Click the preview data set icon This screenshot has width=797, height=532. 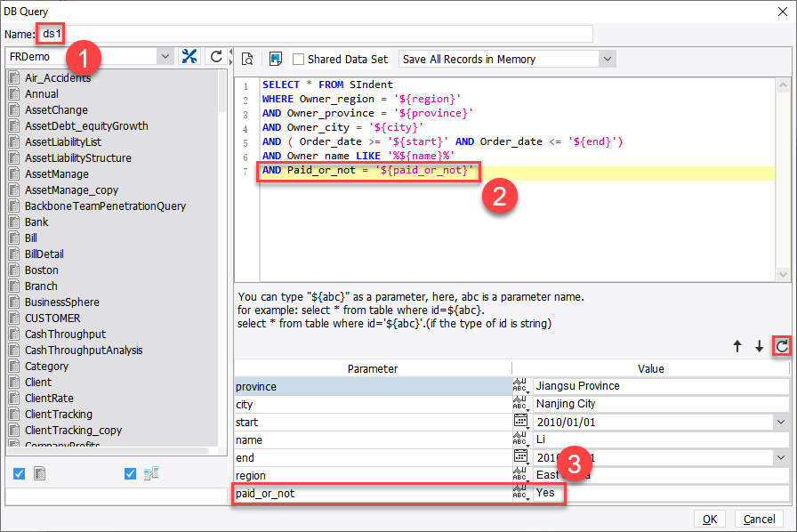coord(247,59)
